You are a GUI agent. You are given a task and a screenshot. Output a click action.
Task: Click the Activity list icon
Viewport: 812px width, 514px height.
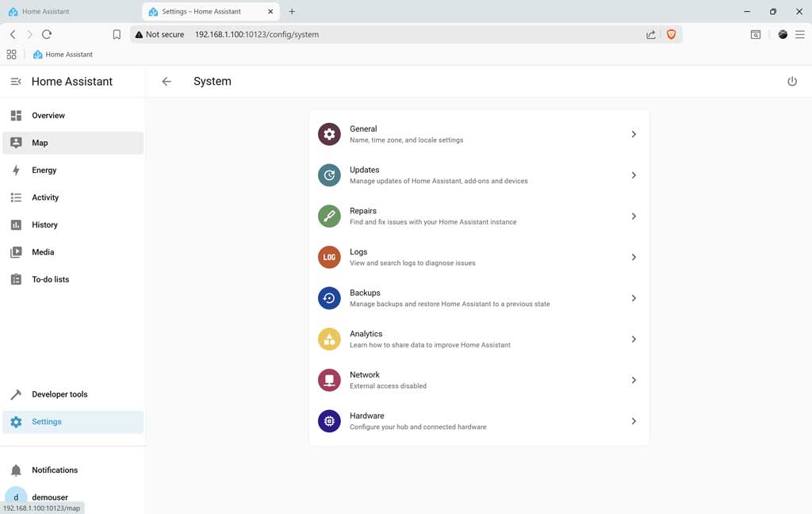pos(16,198)
